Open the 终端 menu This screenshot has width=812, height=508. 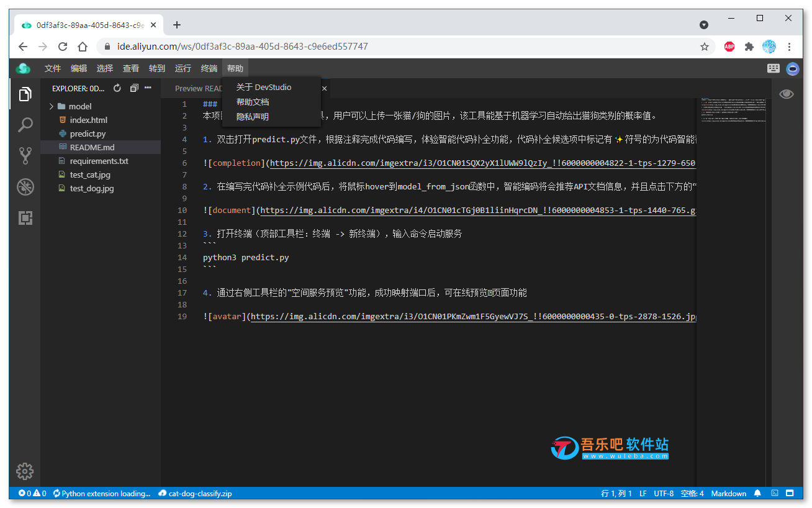coord(209,68)
